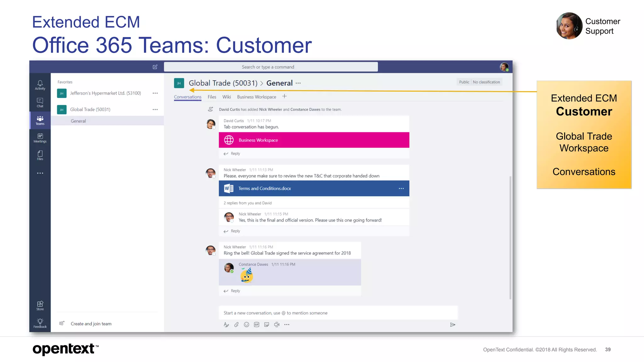Viewport: 644px width, 362px height.
Task: Attach a file with paperclip icon
Action: coord(236,325)
